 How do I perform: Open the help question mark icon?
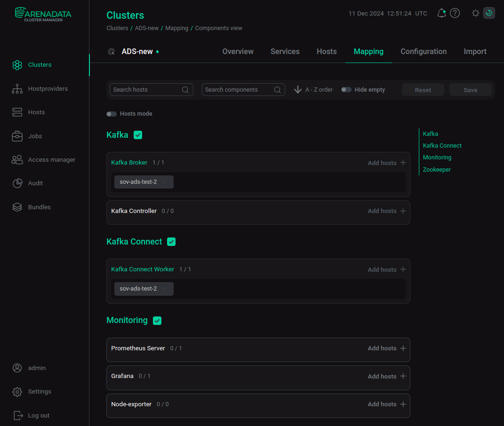(455, 13)
